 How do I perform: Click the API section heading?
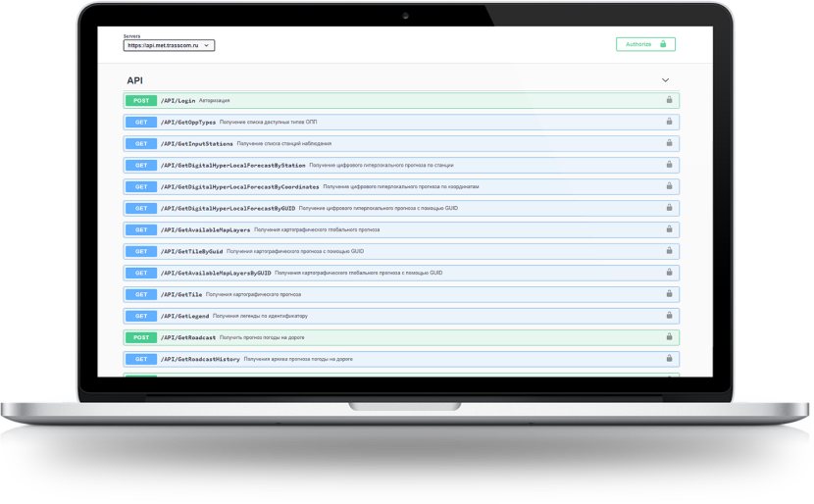(x=135, y=80)
